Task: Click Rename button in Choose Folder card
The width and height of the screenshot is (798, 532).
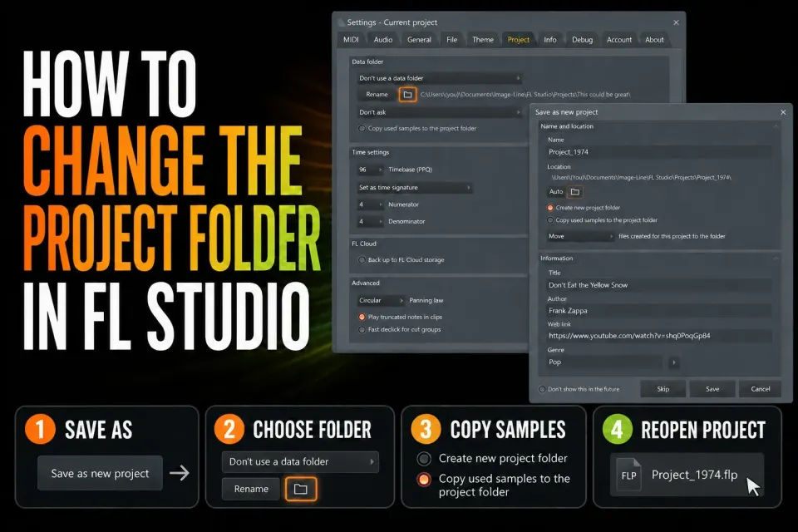Action: point(251,490)
